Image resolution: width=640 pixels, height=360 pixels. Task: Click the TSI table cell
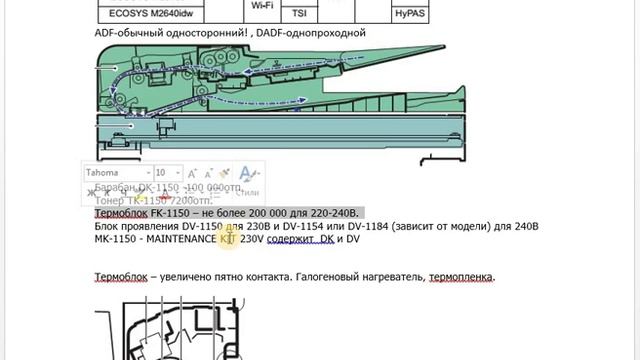point(299,13)
